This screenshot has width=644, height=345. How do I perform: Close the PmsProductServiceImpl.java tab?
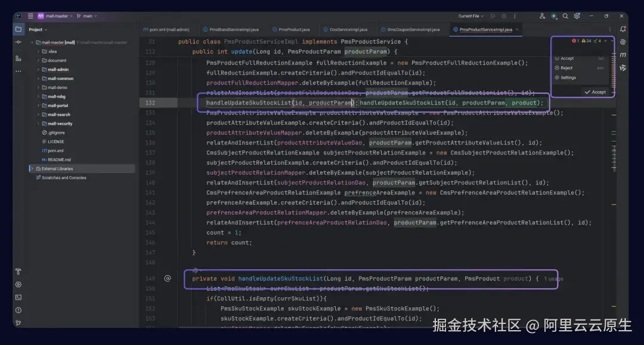(516, 30)
